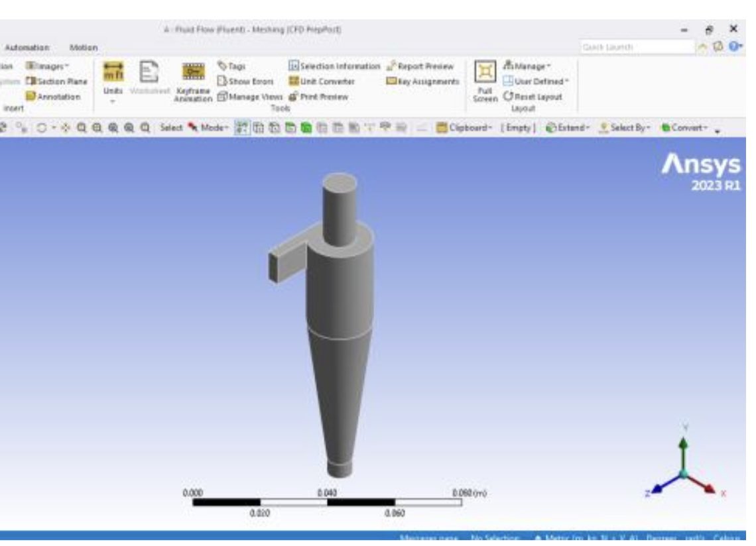Insert an Annotation from the ribbon
The height and width of the screenshot is (546, 756).
[x=53, y=96]
